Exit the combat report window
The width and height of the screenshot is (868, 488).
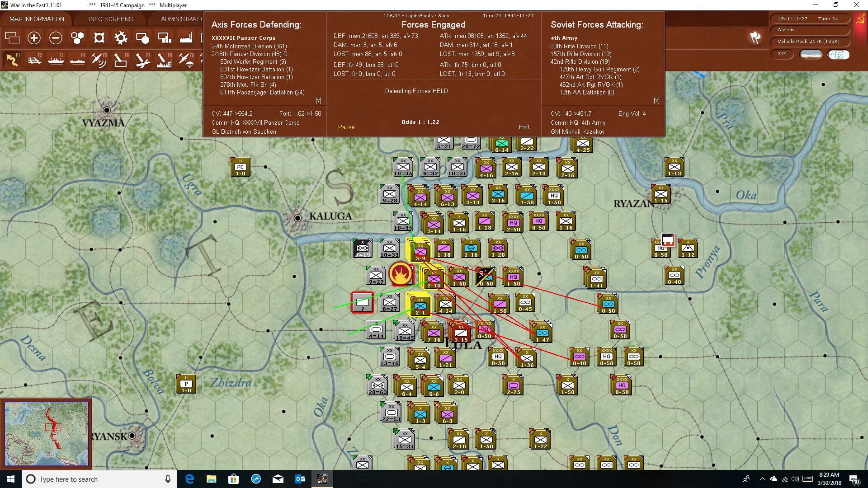tap(524, 127)
